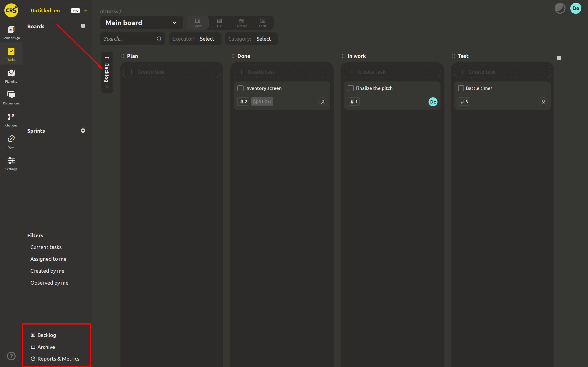Check the Battle timer task checkbox
The width and height of the screenshot is (588, 367).
coord(461,88)
